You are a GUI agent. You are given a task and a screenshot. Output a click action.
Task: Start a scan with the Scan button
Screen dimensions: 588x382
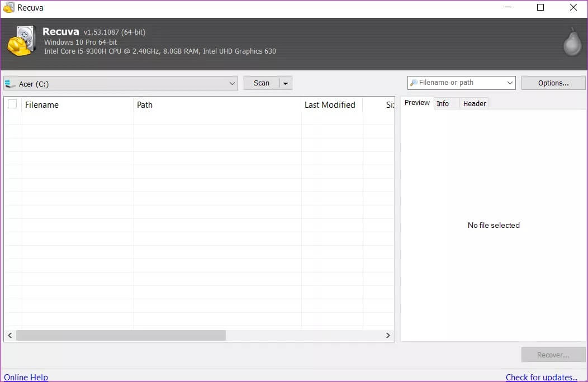262,83
